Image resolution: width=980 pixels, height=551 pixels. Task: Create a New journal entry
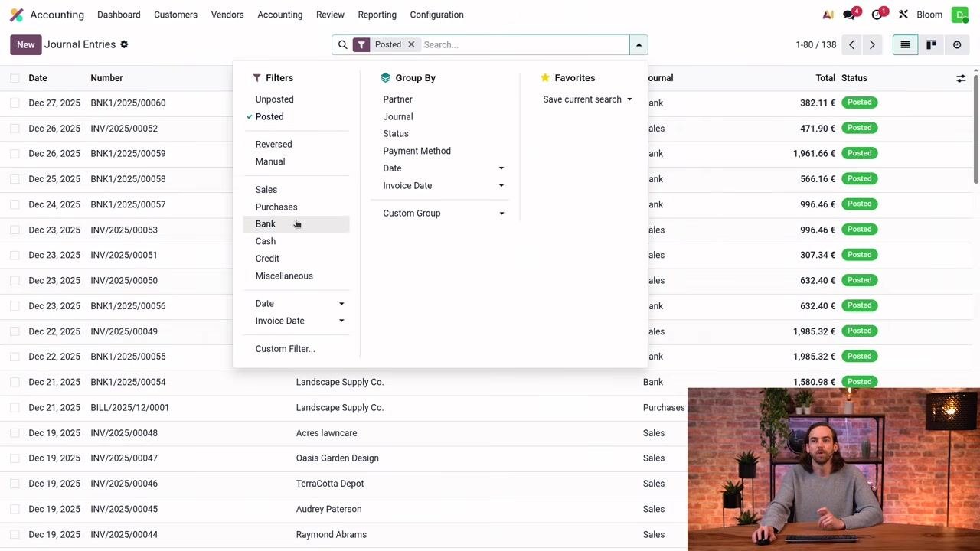pyautogui.click(x=25, y=44)
